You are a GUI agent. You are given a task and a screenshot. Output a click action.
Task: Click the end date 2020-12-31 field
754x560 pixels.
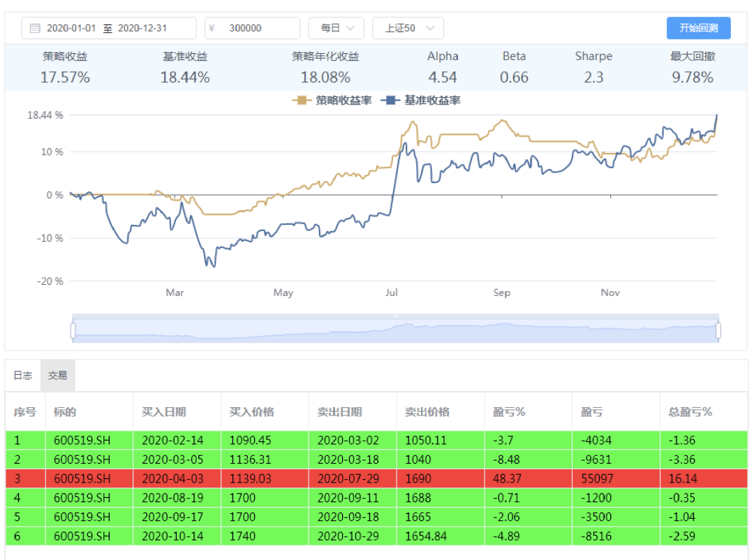[x=144, y=29]
